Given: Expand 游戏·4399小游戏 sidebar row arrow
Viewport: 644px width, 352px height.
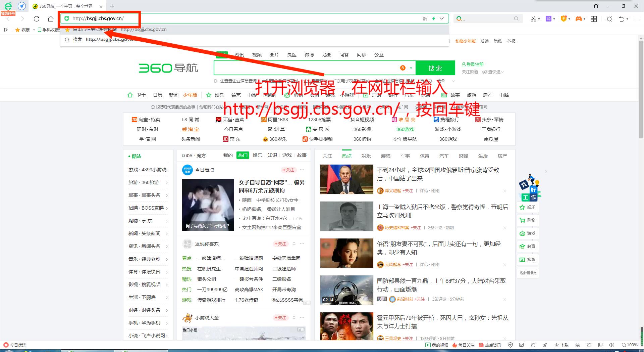Looking at the screenshot, I should 167,170.
